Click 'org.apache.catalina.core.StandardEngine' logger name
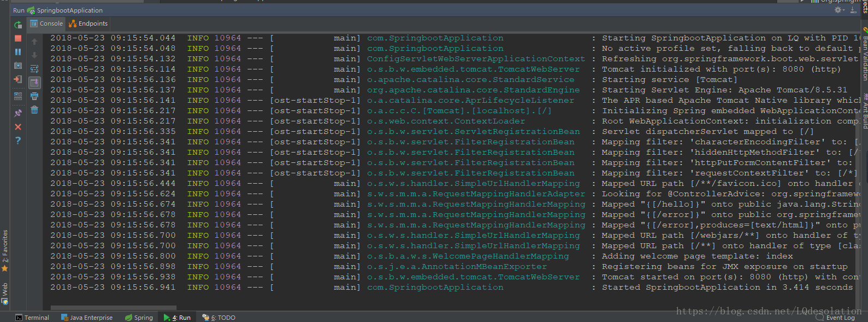The height and width of the screenshot is (322, 868). [x=473, y=90]
